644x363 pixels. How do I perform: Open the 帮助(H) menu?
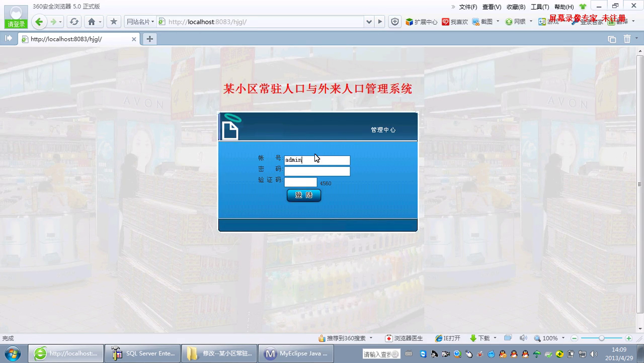[563, 7]
